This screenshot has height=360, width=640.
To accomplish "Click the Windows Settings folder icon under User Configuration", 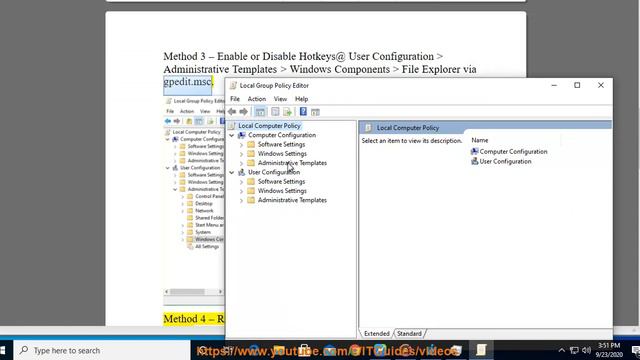I will tap(251, 191).
